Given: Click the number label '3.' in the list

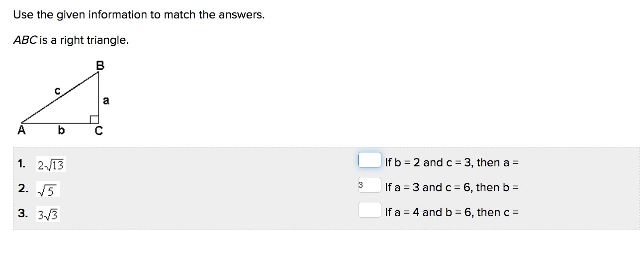Looking at the screenshot, I should (22, 214).
